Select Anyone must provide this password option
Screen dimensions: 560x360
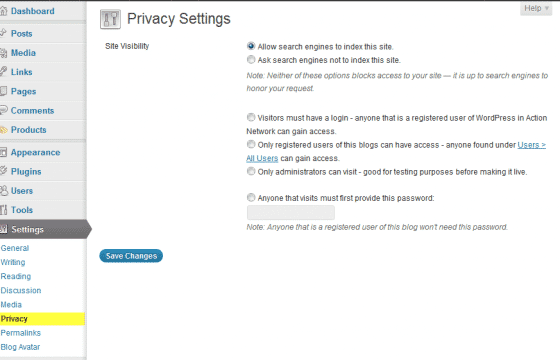[x=251, y=198]
